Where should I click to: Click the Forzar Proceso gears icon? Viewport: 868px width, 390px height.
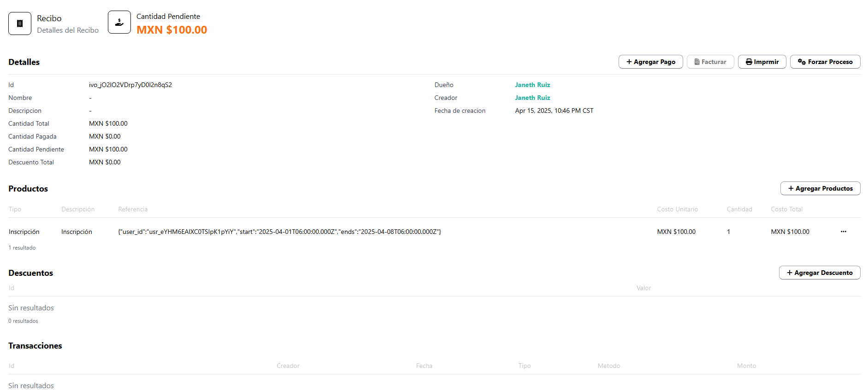[x=802, y=62]
